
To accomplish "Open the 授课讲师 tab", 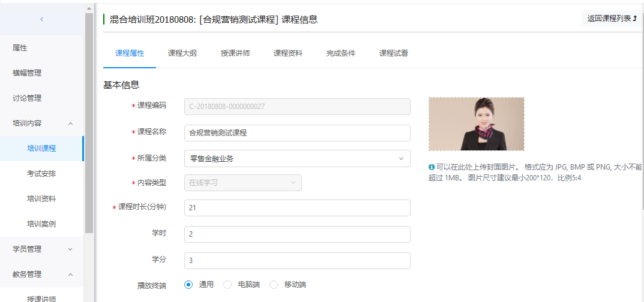I will click(235, 53).
